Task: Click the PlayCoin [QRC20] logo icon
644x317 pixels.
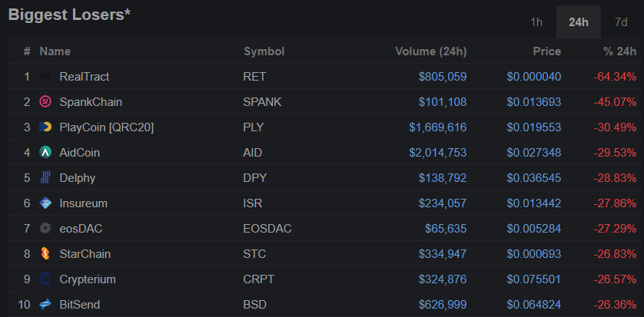Action: coord(46,127)
